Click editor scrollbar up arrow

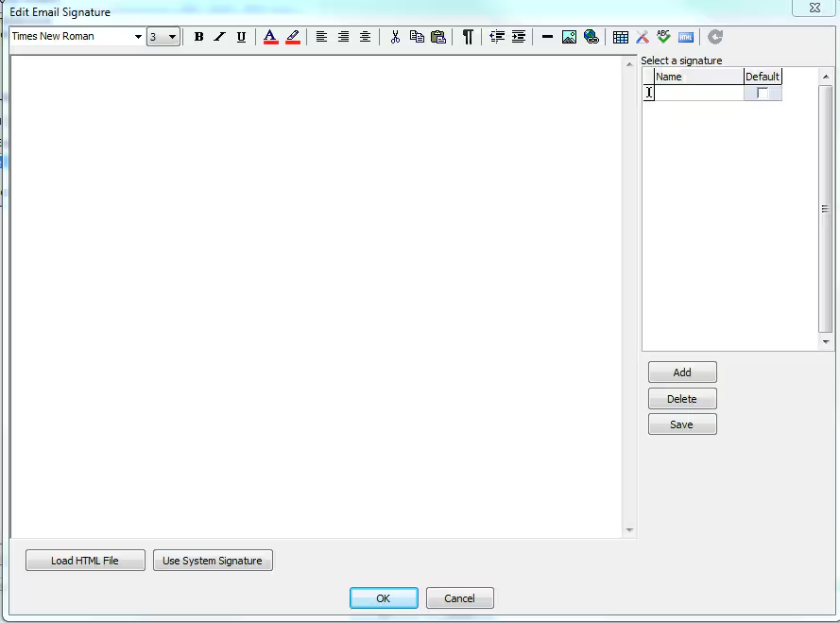click(x=629, y=64)
